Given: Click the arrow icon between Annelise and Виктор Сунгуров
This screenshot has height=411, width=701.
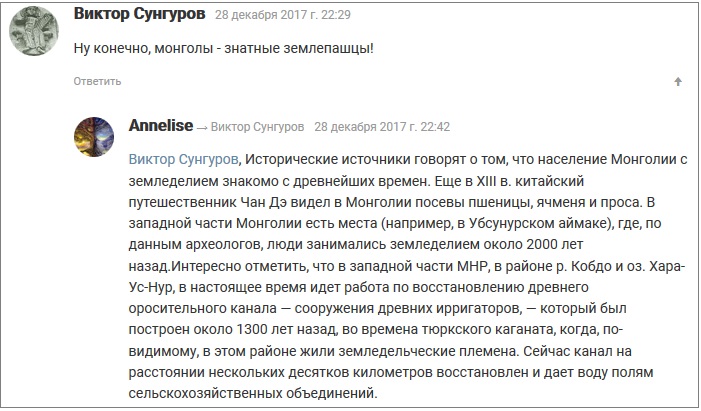Looking at the screenshot, I should (202, 128).
